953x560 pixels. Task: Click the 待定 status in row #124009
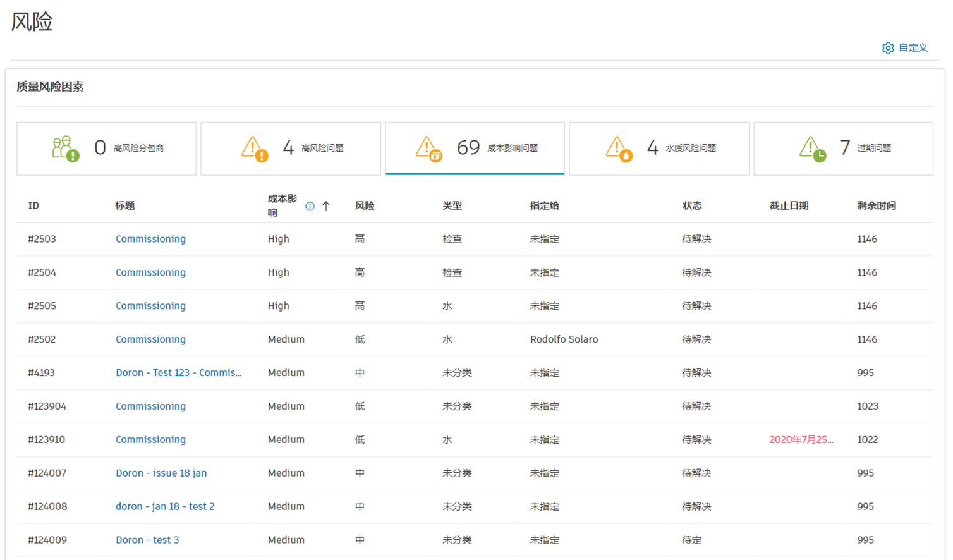click(692, 540)
